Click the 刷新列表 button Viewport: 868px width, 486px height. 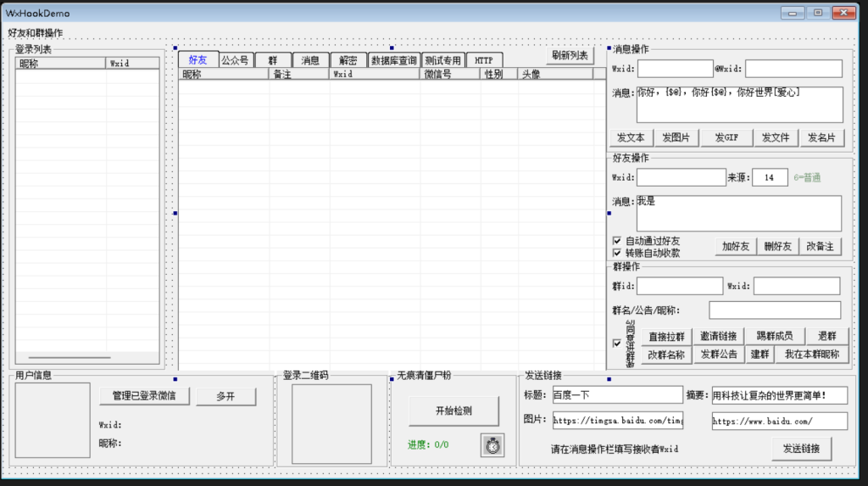click(x=570, y=55)
